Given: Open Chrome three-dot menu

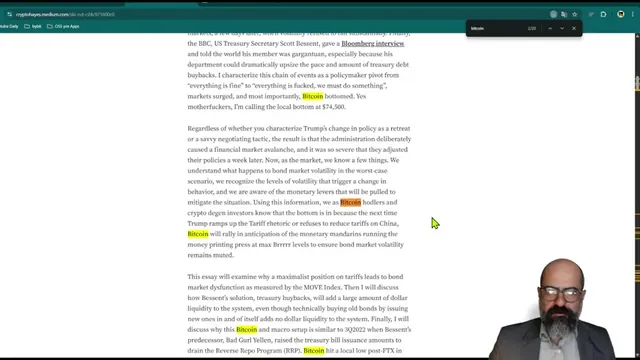Looking at the screenshot, I should click(x=633, y=14).
